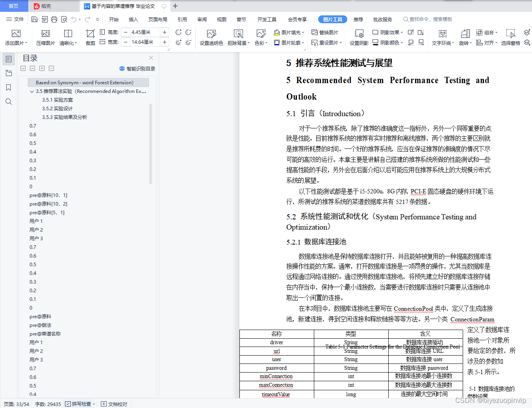Click 设置透明色 (Set transparent color)

(211, 37)
